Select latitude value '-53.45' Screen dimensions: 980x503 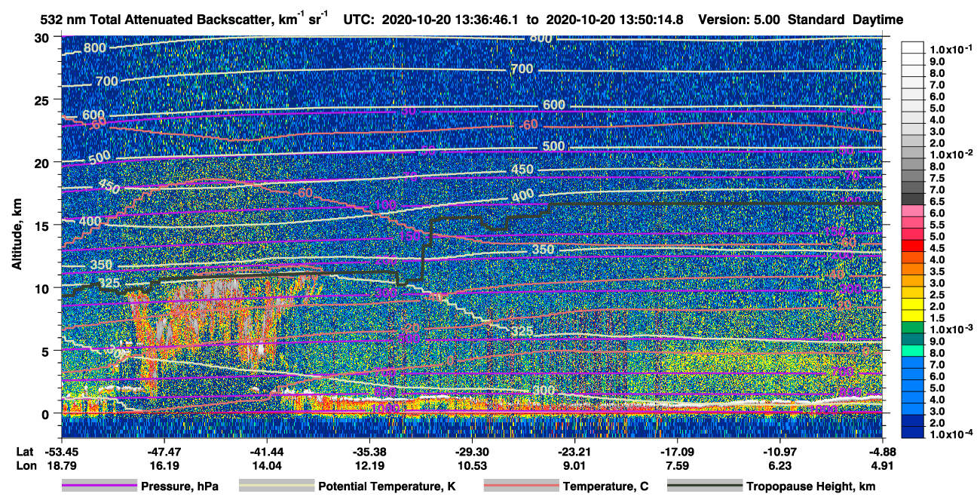(62, 452)
